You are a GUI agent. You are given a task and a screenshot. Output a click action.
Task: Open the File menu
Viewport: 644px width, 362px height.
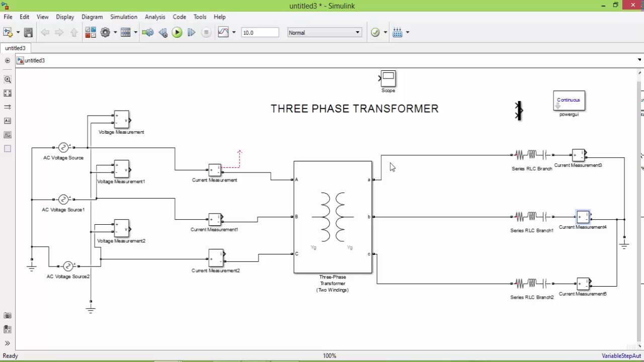coord(8,17)
